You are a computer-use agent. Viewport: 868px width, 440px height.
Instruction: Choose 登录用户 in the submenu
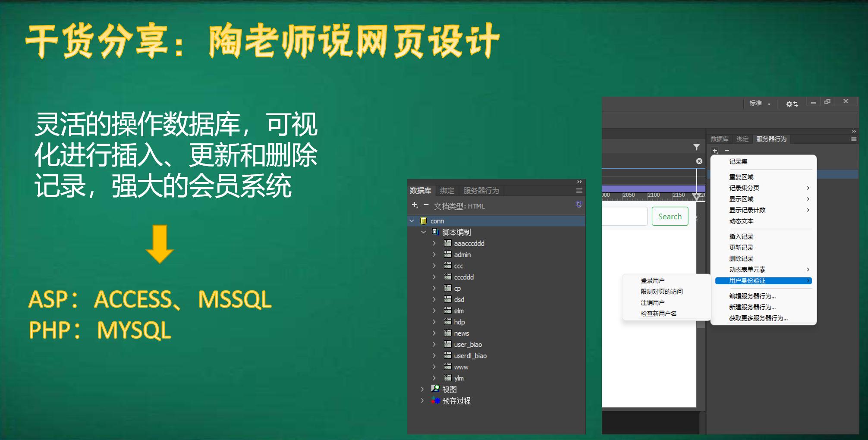point(652,280)
